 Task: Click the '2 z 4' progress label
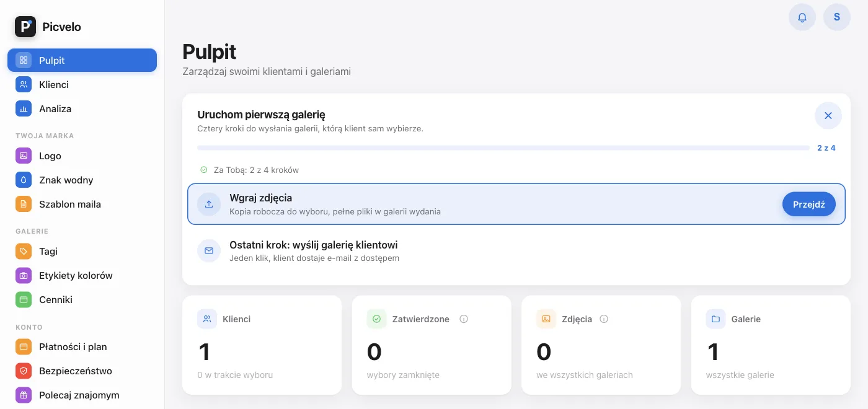pyautogui.click(x=826, y=148)
